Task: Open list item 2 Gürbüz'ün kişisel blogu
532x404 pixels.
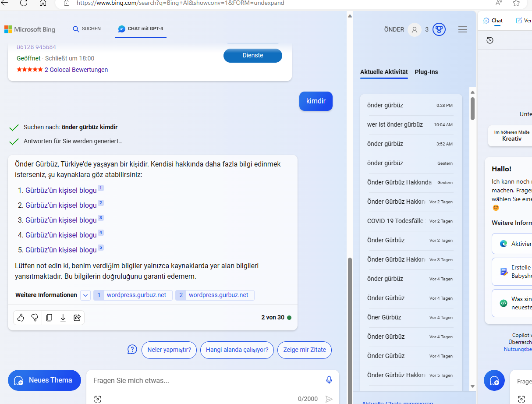Action: pyautogui.click(x=61, y=206)
